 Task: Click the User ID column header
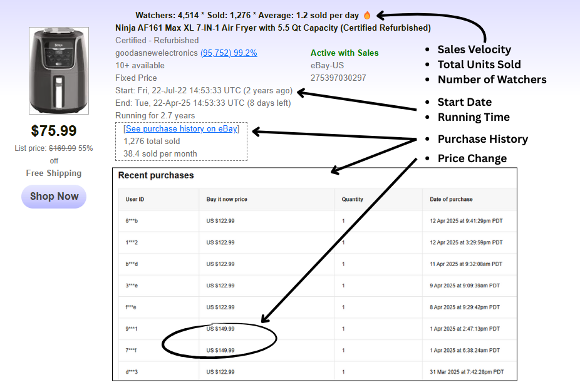pyautogui.click(x=135, y=199)
